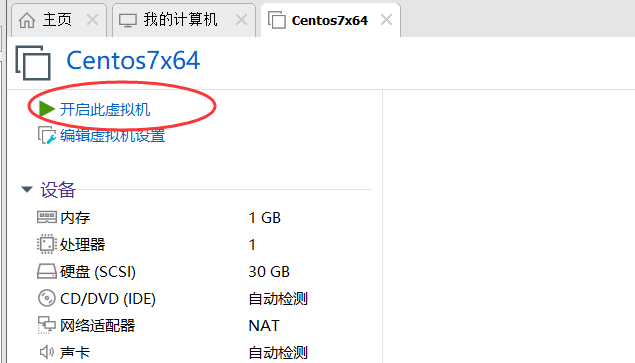Click the large Centos7x64 VM icon
Screen dimensions: 635x363
(33, 62)
